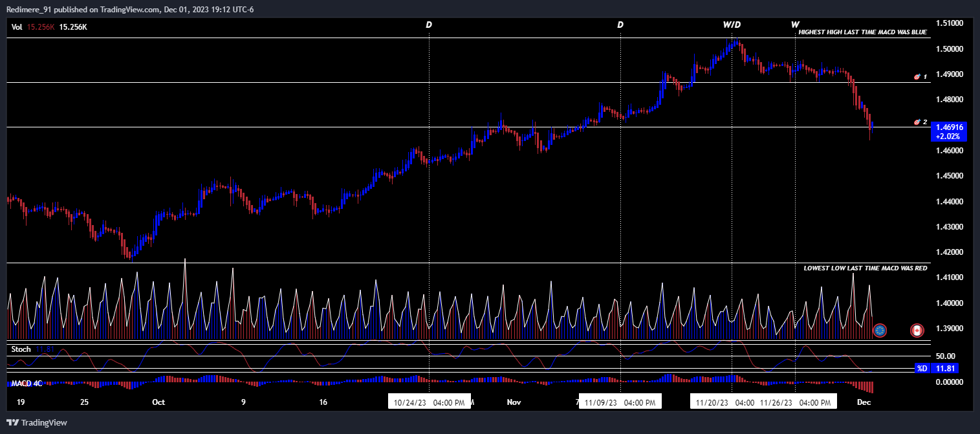Click the Dec label on the time axis
This screenshot has width=980, height=434.
click(864, 402)
